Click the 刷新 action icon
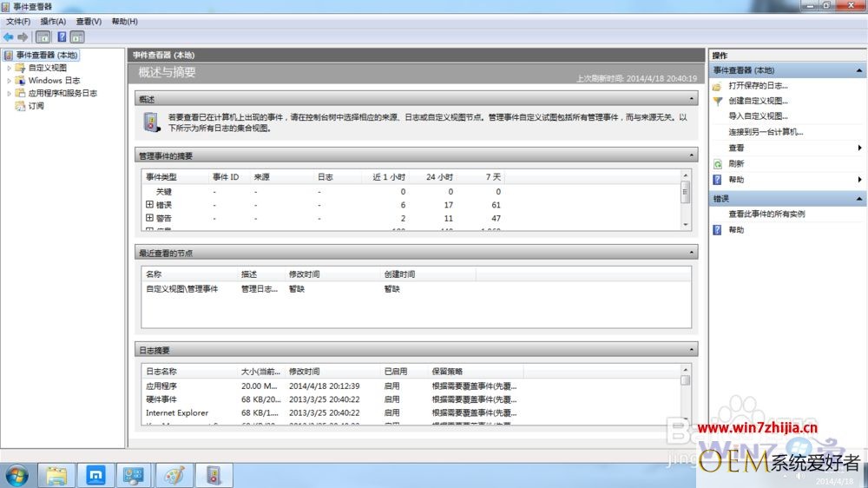868x488 pixels. (718, 164)
